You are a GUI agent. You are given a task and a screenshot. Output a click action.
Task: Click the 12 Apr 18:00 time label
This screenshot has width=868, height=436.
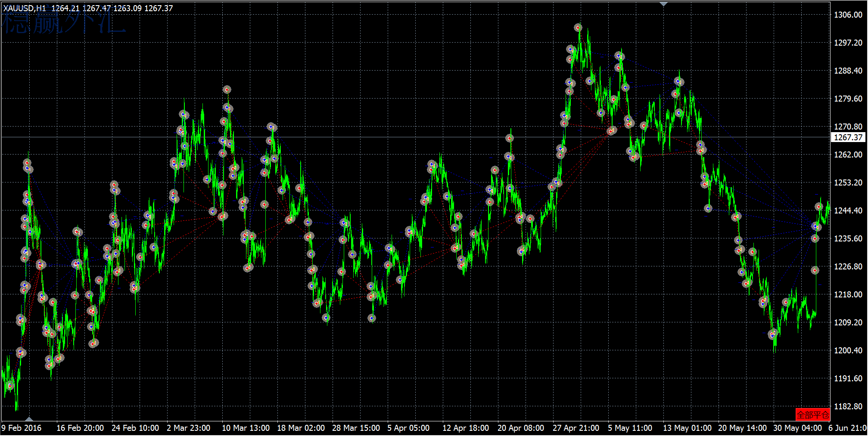[x=466, y=428]
